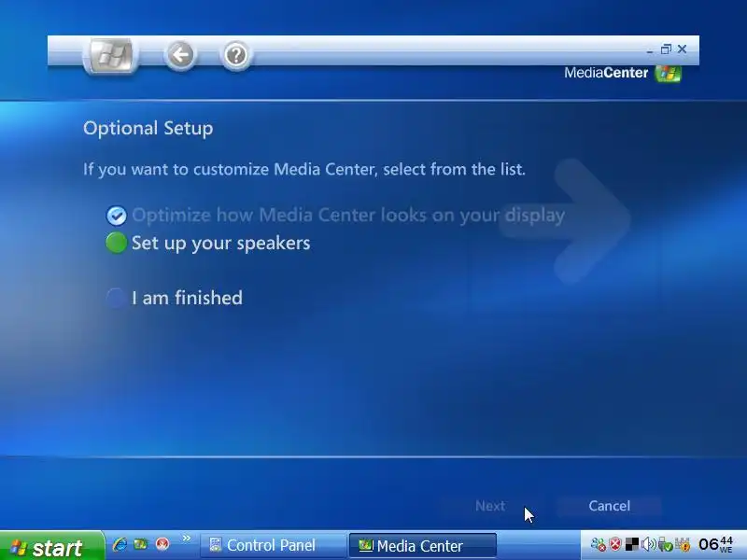Restore down the Media Center window
This screenshot has height=560, width=747.
tap(666, 49)
